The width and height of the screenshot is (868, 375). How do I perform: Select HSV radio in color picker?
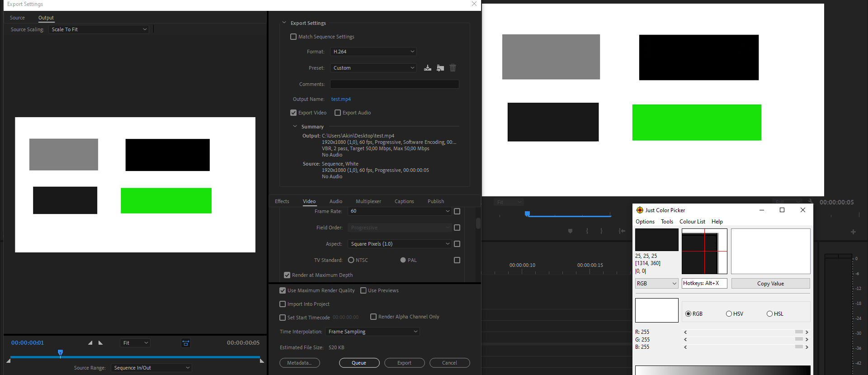pyautogui.click(x=729, y=314)
